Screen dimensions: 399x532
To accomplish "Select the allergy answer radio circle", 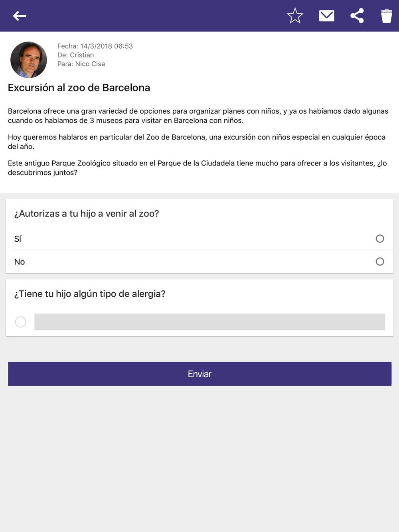I will 21,322.
